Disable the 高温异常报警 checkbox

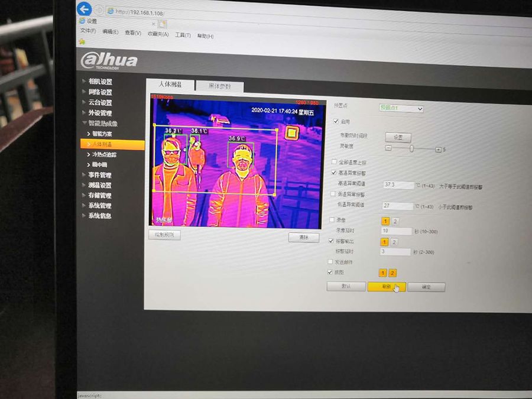[x=334, y=173]
